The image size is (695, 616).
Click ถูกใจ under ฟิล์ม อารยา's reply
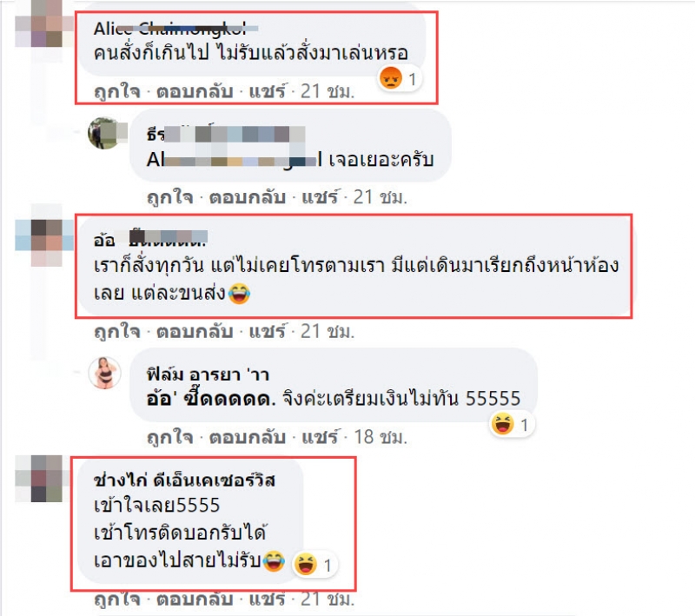pos(169,437)
